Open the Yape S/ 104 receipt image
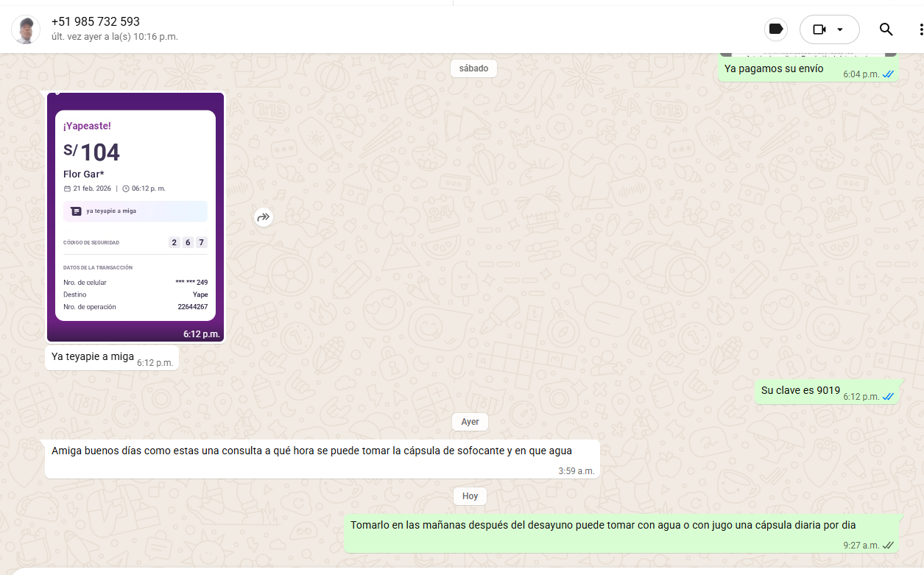924x575 pixels. coord(135,216)
